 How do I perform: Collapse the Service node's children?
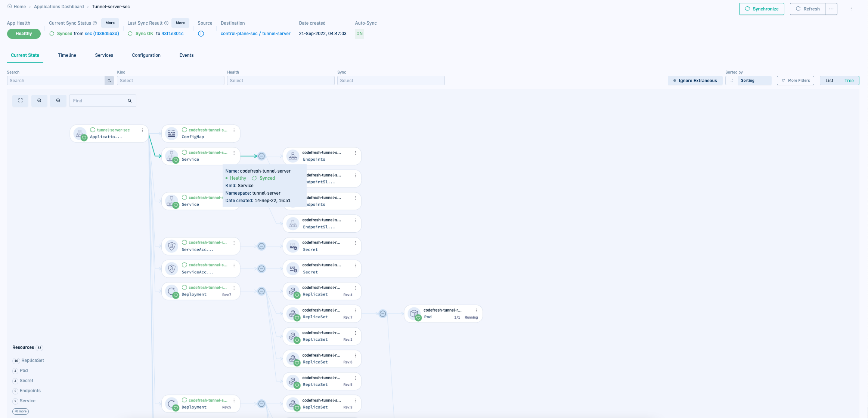point(261,156)
